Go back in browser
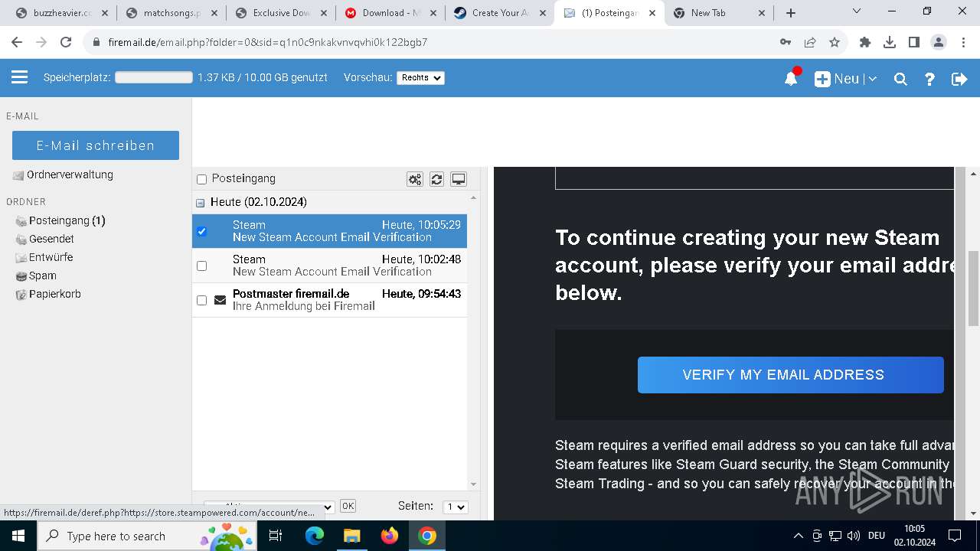Viewport: 980px width, 551px height. (x=17, y=43)
